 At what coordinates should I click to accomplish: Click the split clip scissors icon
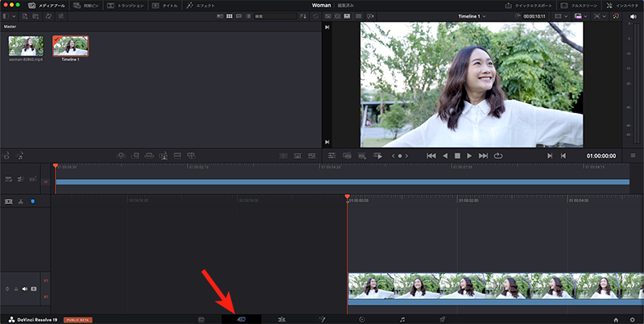tap(21, 201)
